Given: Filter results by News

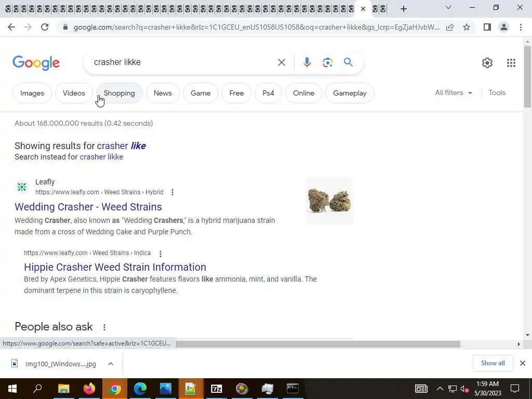Looking at the screenshot, I should tap(163, 93).
